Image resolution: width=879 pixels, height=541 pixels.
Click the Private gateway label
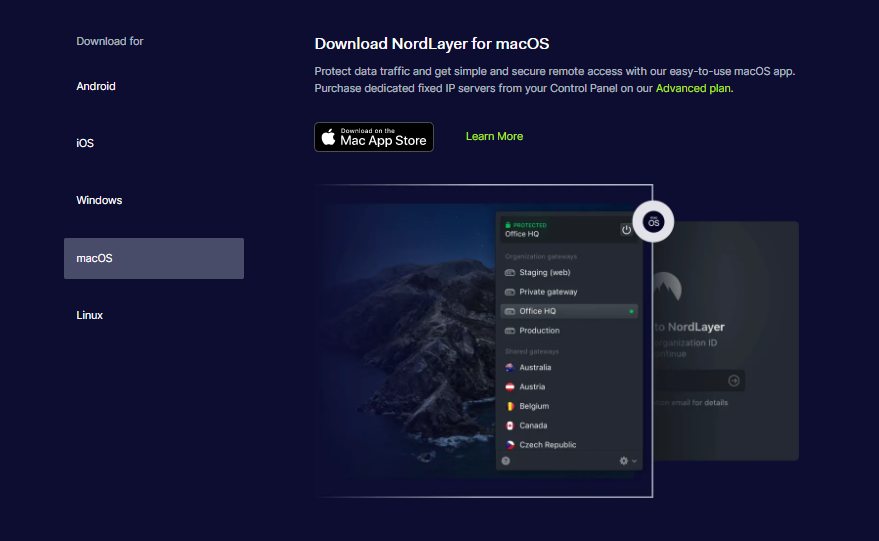[548, 292]
